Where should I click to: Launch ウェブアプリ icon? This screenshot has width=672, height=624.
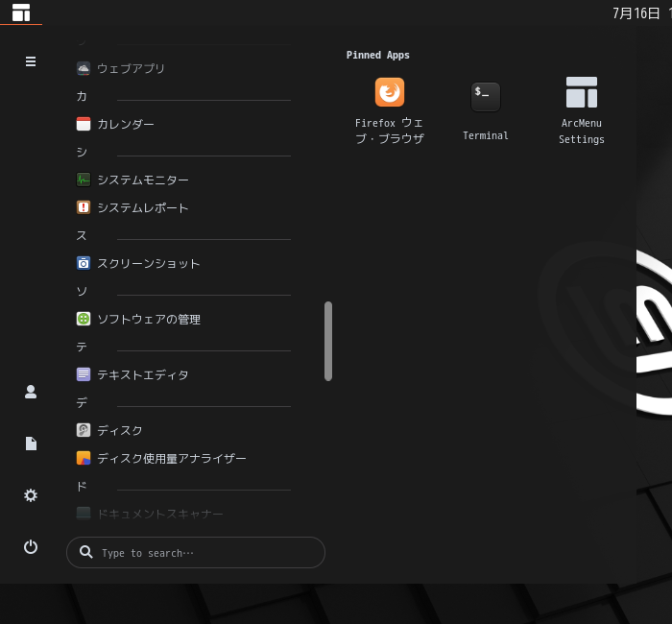point(84,68)
